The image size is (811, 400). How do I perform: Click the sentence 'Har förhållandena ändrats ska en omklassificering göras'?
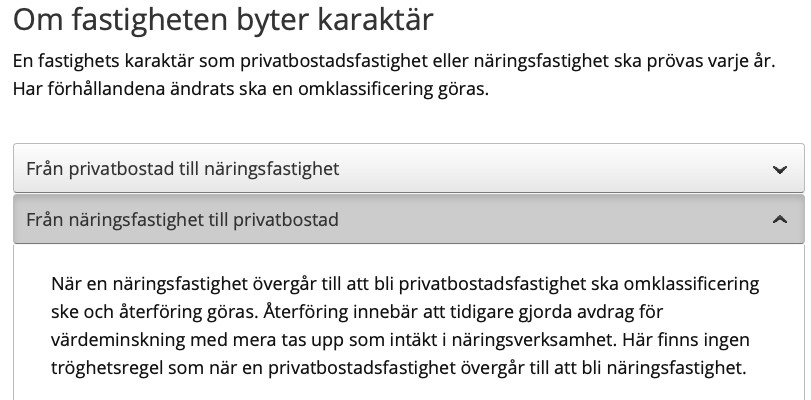(250, 89)
